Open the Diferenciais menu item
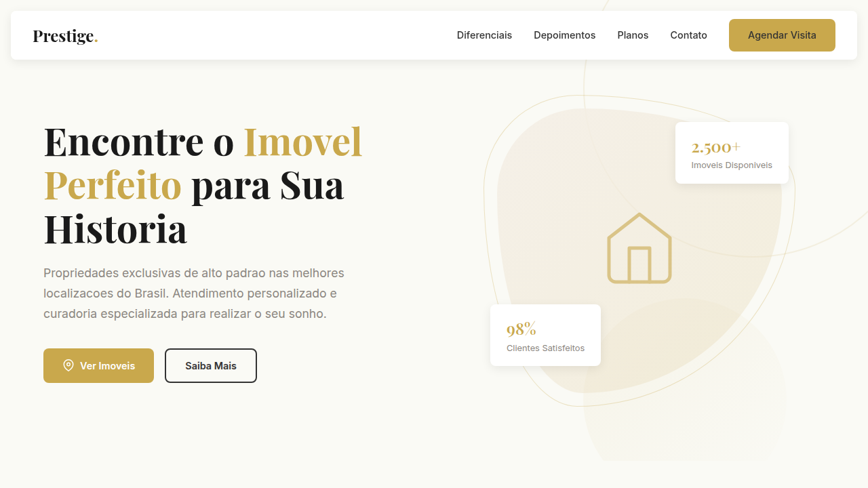Screen dimensions: 868x488 click(x=484, y=35)
